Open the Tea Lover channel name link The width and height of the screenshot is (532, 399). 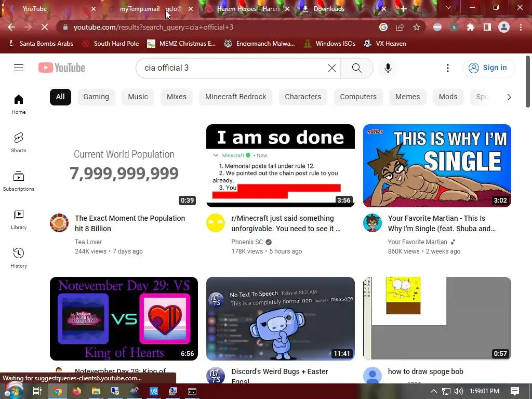[x=88, y=242]
